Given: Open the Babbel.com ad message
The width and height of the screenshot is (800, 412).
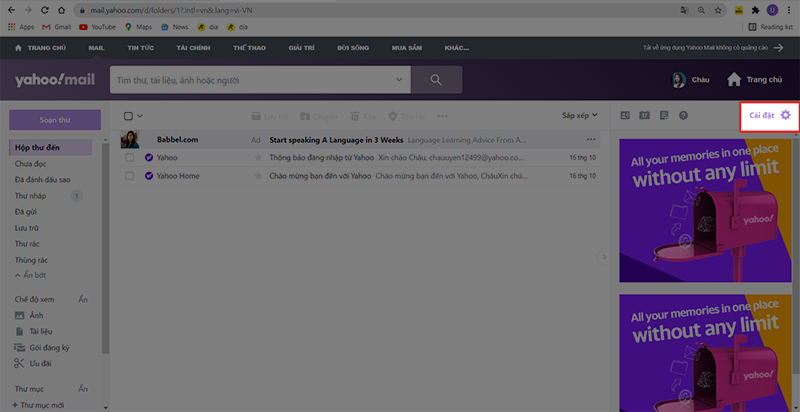Looking at the screenshot, I should (360, 139).
